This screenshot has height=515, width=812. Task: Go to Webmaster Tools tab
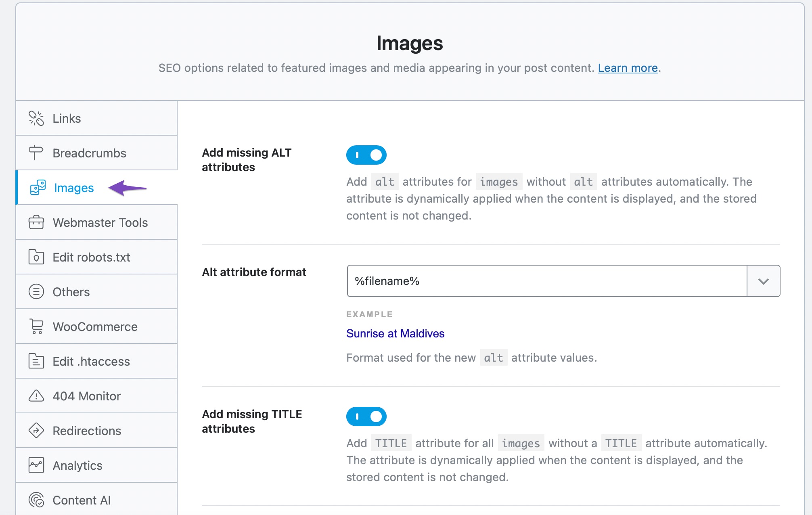[x=96, y=222]
